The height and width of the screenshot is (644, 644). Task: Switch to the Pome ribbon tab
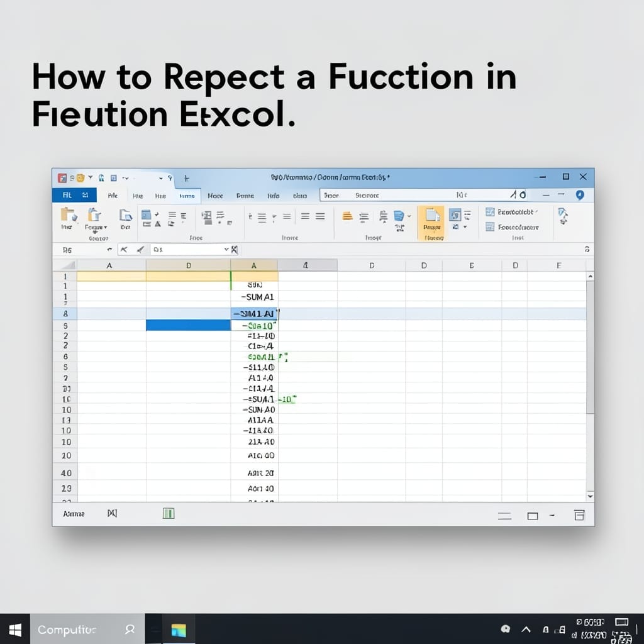[245, 196]
